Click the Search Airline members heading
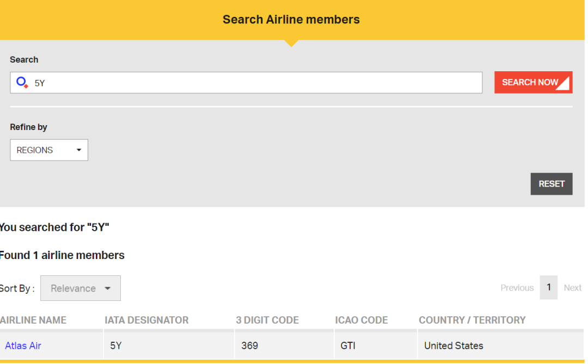This screenshot has width=588, height=364. tap(291, 20)
